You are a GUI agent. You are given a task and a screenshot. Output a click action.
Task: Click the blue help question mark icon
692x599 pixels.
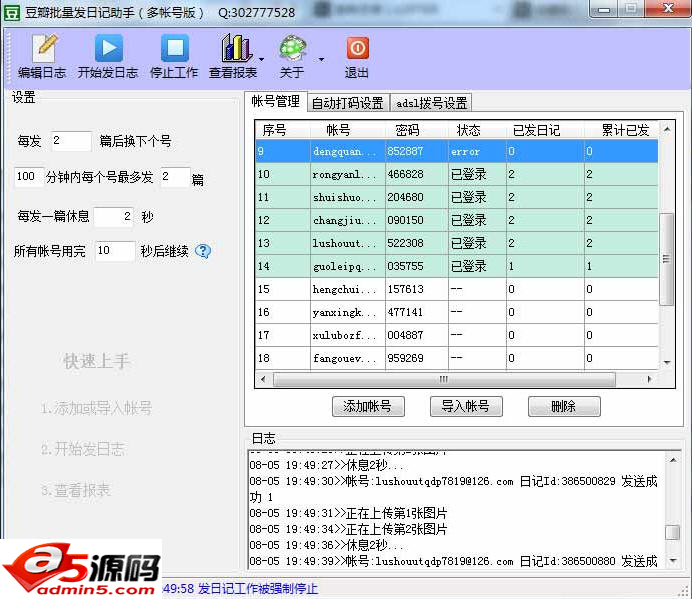203,251
